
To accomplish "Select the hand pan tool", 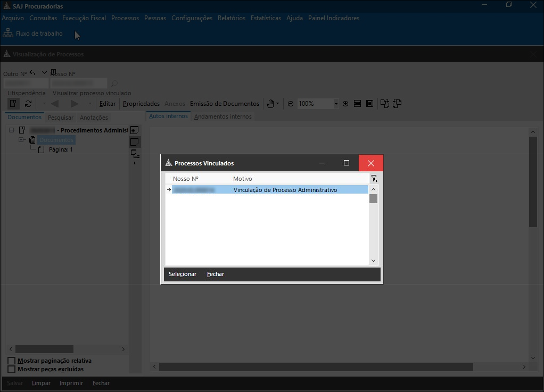I will point(270,104).
